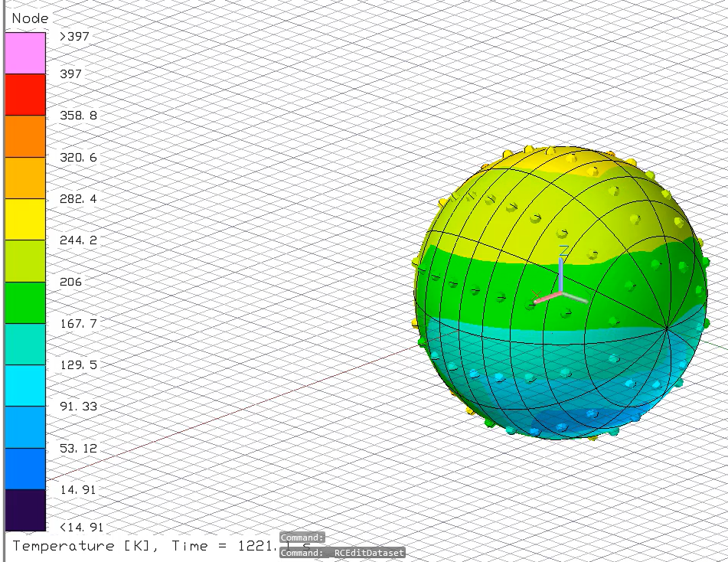The image size is (728, 562).
Task: Click the 358.8 legend value label
Action: [x=78, y=116]
